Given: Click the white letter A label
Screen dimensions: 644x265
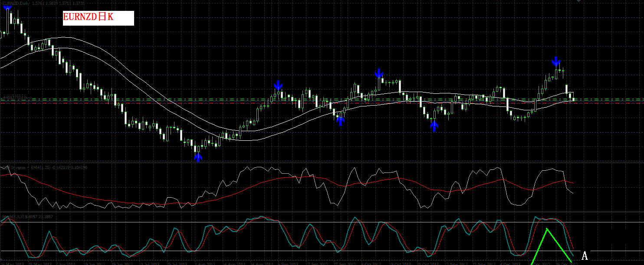Looking at the screenshot, I should pyautogui.click(x=585, y=256).
